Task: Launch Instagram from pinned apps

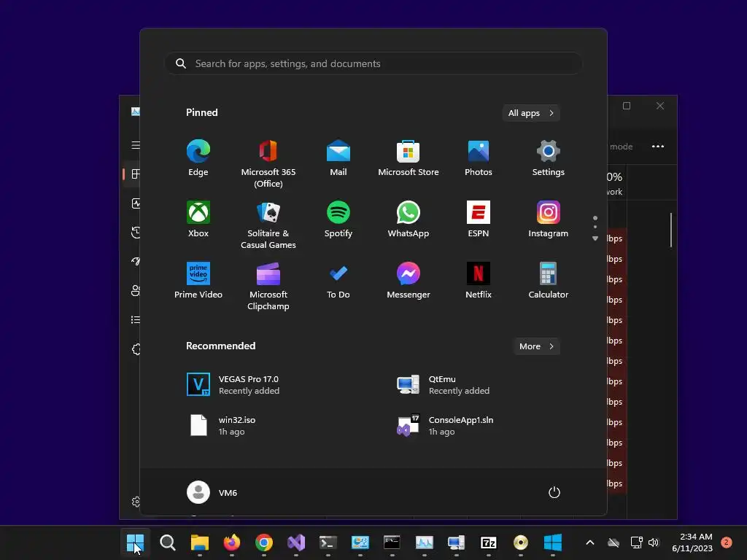Action: tap(549, 219)
